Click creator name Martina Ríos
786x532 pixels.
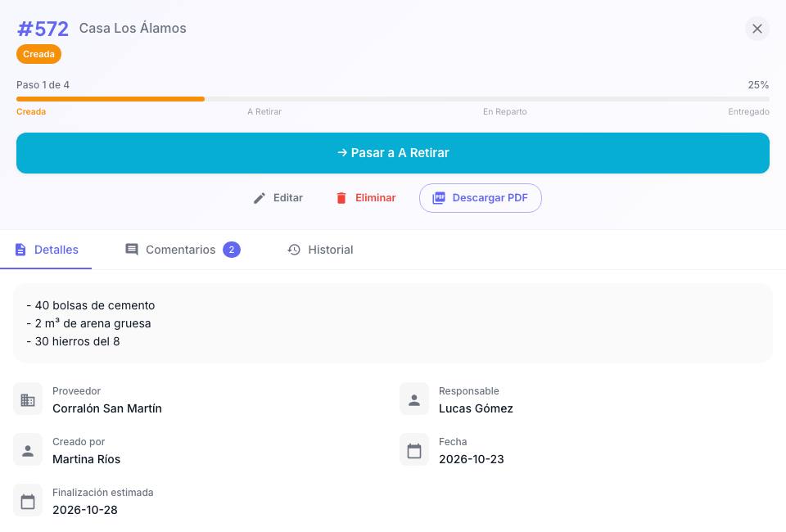[86, 459]
